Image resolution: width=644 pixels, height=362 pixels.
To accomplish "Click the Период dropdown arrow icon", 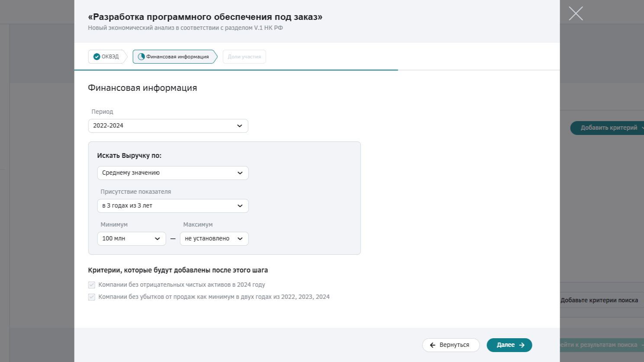I will click(239, 126).
